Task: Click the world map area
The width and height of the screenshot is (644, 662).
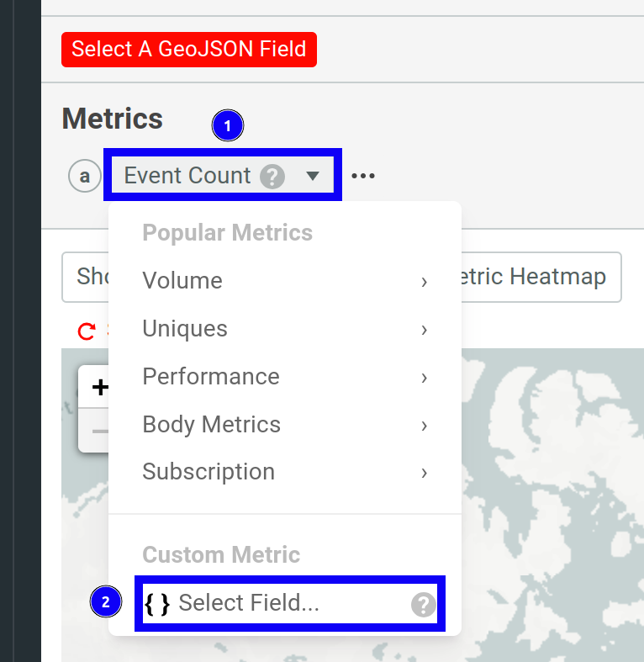Action: pyautogui.click(x=553, y=505)
